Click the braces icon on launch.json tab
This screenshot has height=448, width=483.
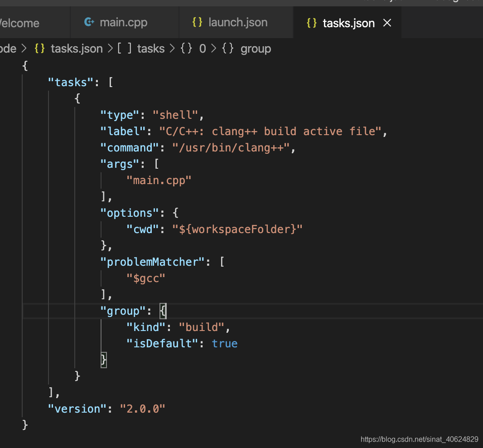[197, 22]
